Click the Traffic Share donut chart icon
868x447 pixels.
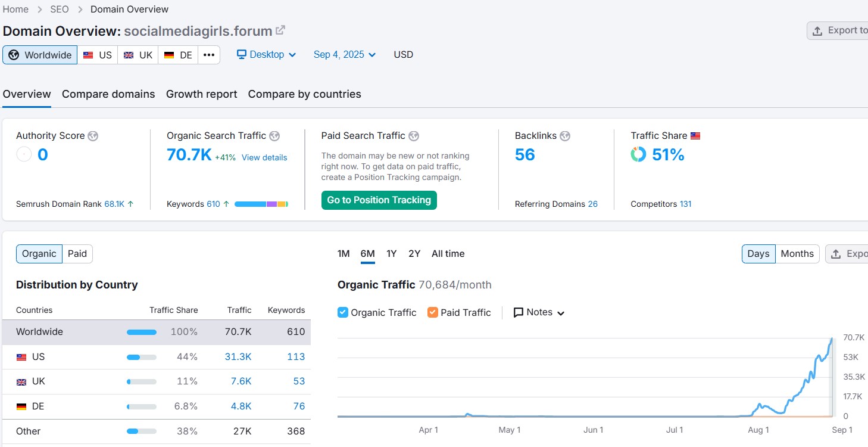(638, 155)
